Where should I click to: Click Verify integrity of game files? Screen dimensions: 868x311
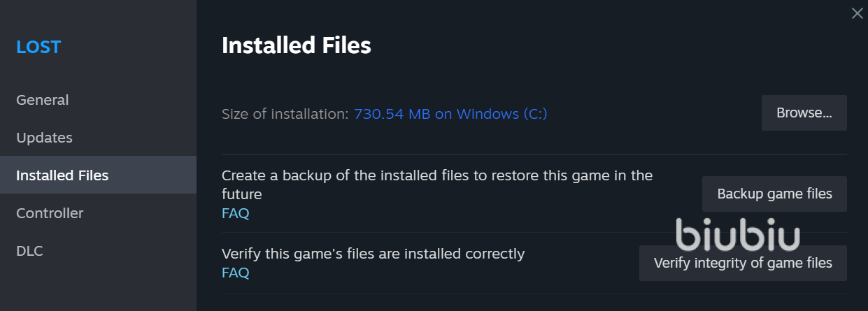743,263
